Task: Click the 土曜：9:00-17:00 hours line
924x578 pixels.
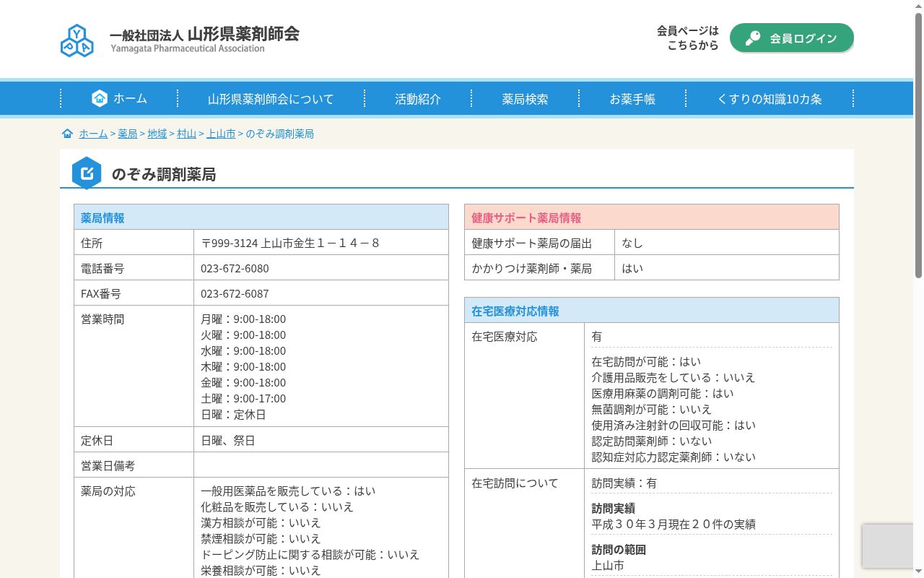Action: click(x=243, y=398)
